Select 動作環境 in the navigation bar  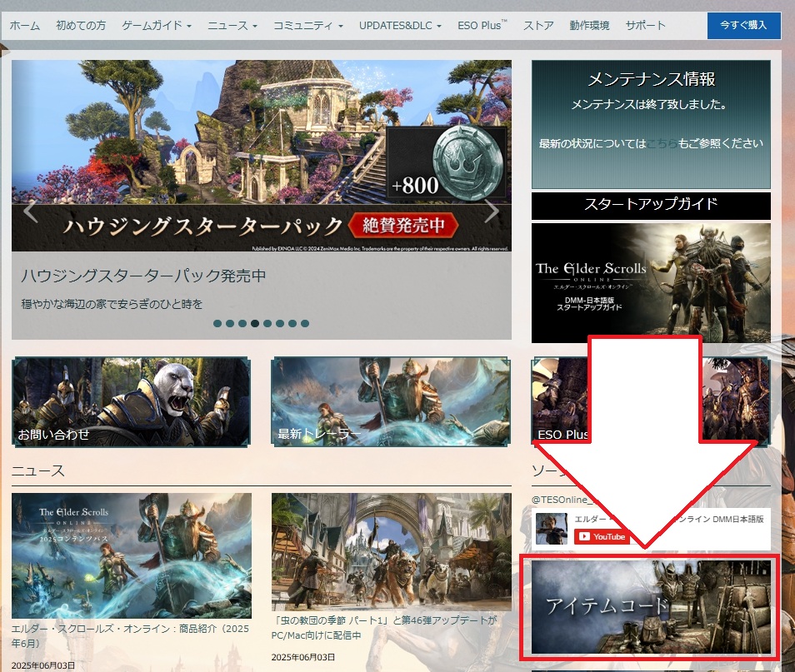(x=589, y=25)
